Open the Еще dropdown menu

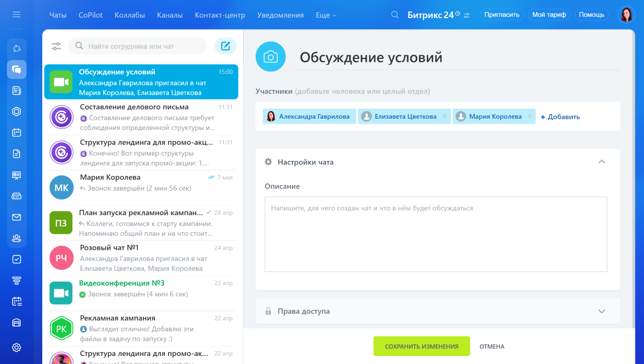(326, 15)
